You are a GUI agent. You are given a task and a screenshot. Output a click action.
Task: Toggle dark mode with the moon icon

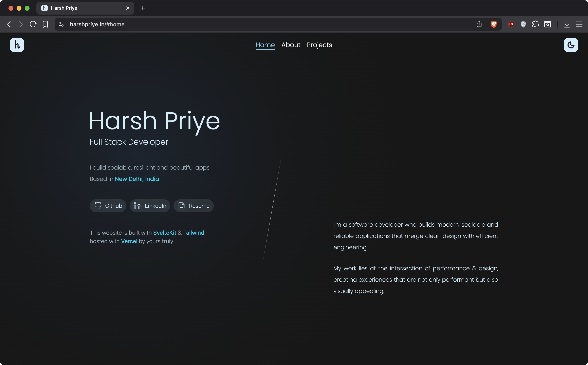coord(571,45)
